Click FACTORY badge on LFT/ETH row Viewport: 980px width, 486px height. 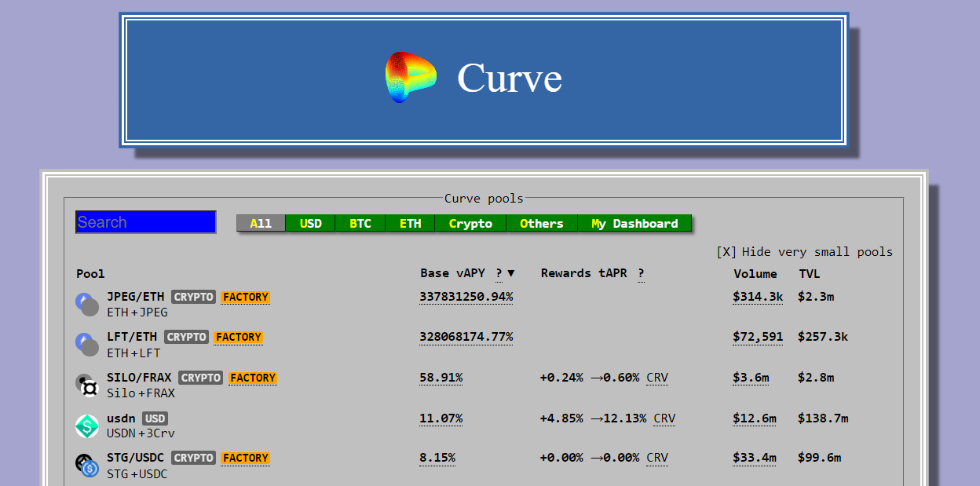tap(238, 337)
